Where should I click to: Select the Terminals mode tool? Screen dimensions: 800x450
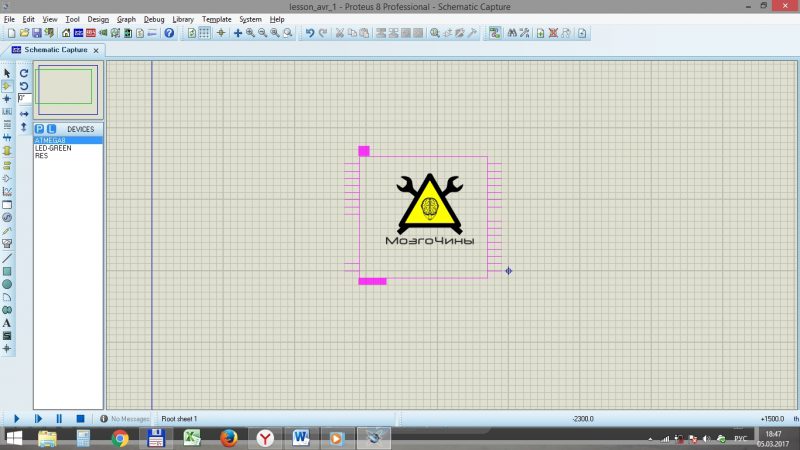click(x=7, y=165)
